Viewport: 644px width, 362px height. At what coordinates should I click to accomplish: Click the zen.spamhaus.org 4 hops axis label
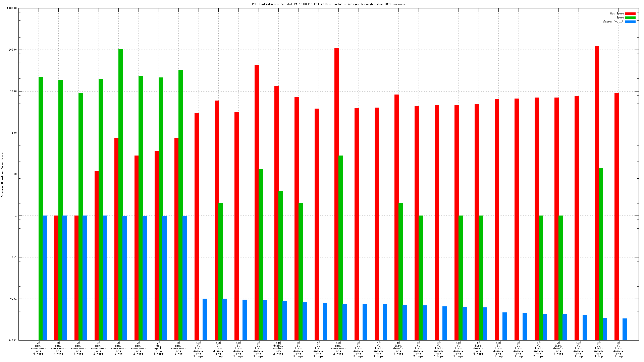tap(38, 348)
